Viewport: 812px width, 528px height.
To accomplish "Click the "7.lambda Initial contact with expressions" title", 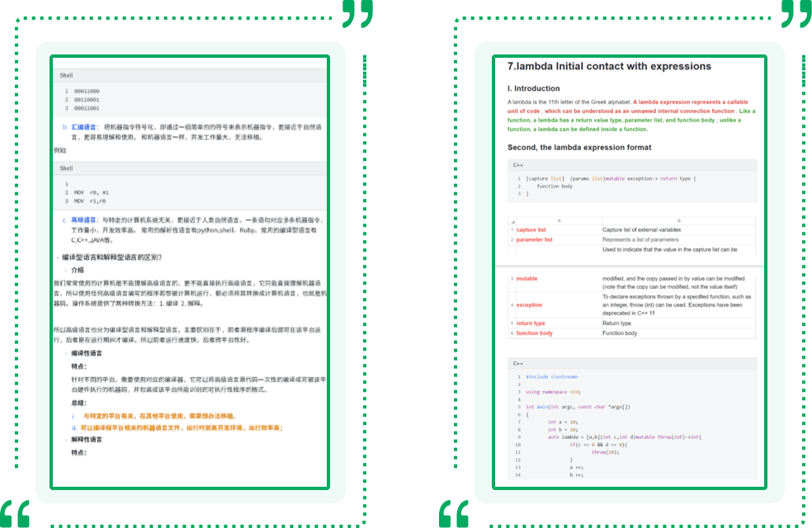I will coord(609,66).
